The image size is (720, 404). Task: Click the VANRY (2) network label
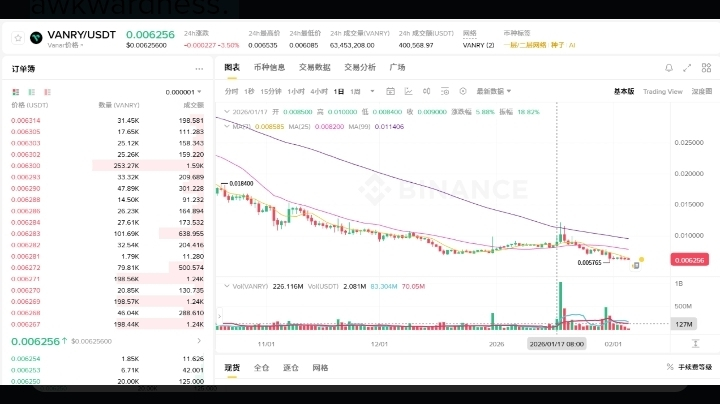tap(478, 45)
